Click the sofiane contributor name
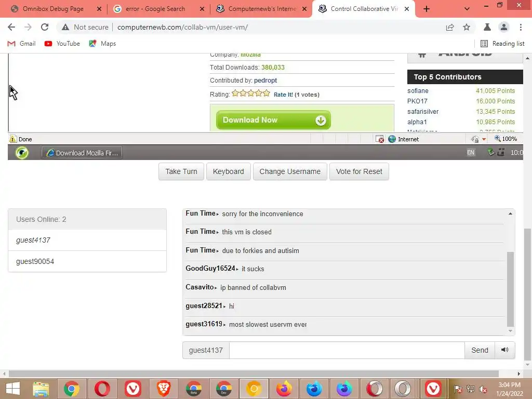This screenshot has width=532, height=399. [x=418, y=91]
